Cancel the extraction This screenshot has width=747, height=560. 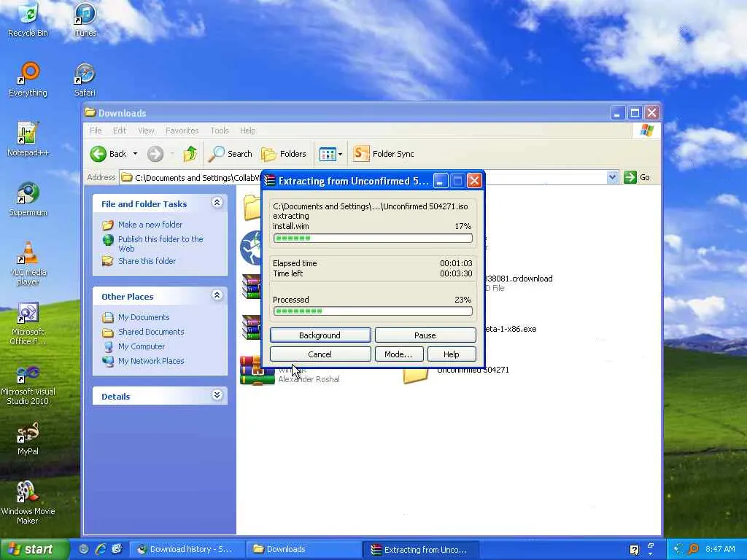(320, 354)
